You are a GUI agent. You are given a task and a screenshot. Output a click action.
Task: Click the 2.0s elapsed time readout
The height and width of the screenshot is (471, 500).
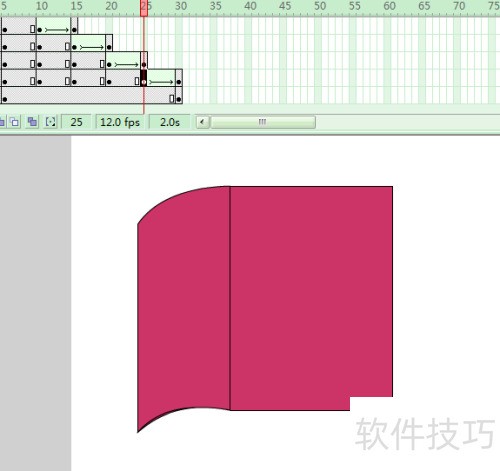pos(170,122)
